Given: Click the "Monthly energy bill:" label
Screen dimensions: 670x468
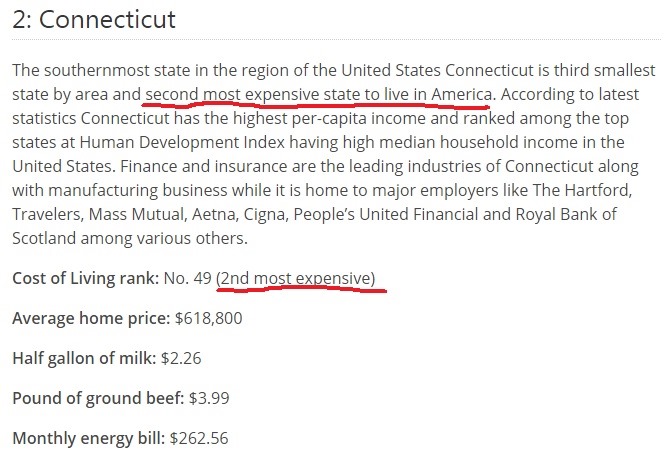Looking at the screenshot, I should tap(88, 437).
